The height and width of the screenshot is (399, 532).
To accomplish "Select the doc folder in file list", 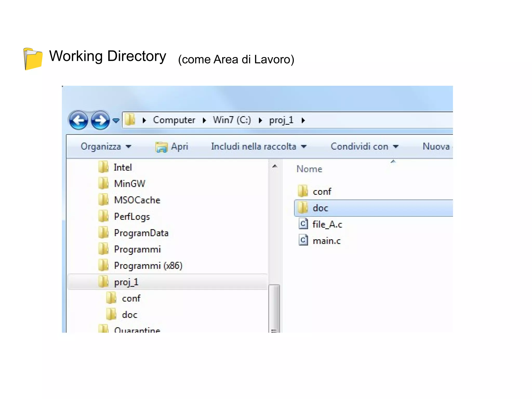I will pos(374,208).
